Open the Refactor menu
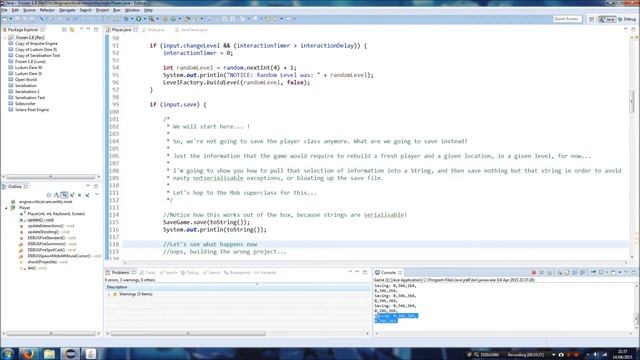The width and height of the screenshot is (640, 360). [x=47, y=10]
